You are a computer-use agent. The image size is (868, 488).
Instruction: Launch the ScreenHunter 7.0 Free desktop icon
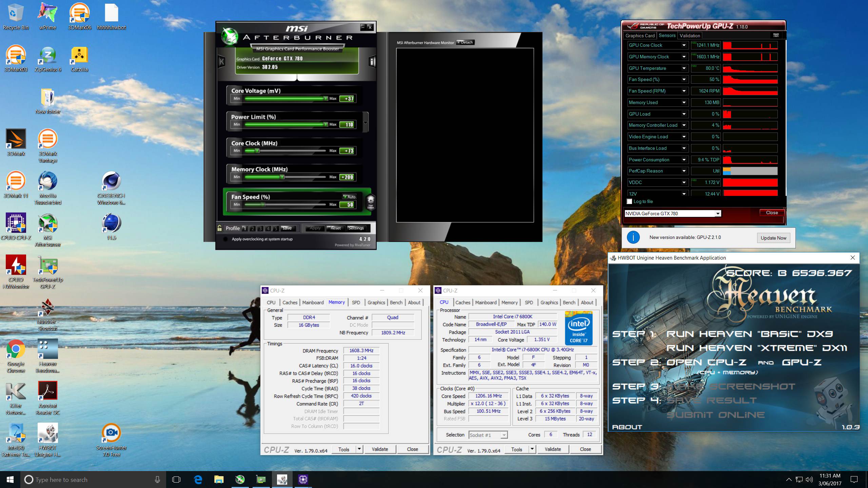[111, 441]
